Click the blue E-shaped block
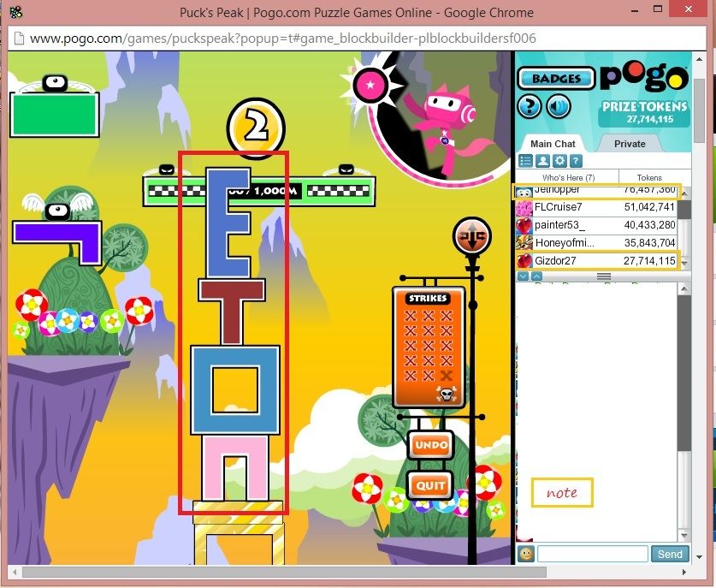This screenshot has height=588, width=716. coord(228,223)
